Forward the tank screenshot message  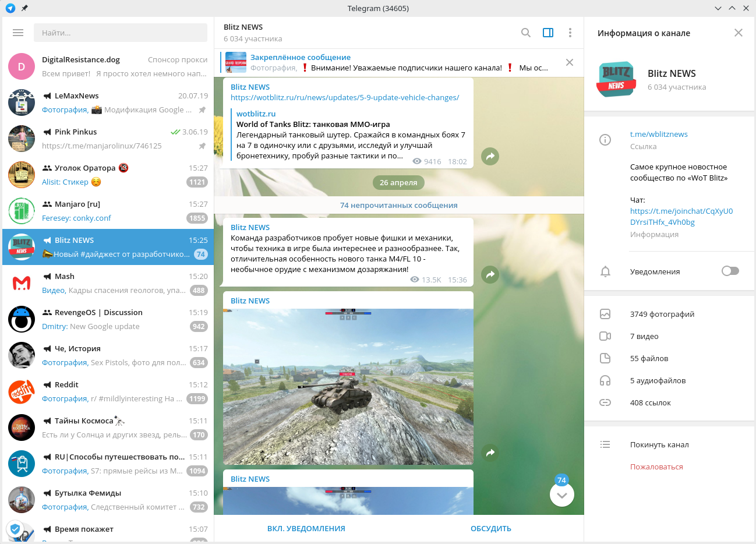coord(490,453)
